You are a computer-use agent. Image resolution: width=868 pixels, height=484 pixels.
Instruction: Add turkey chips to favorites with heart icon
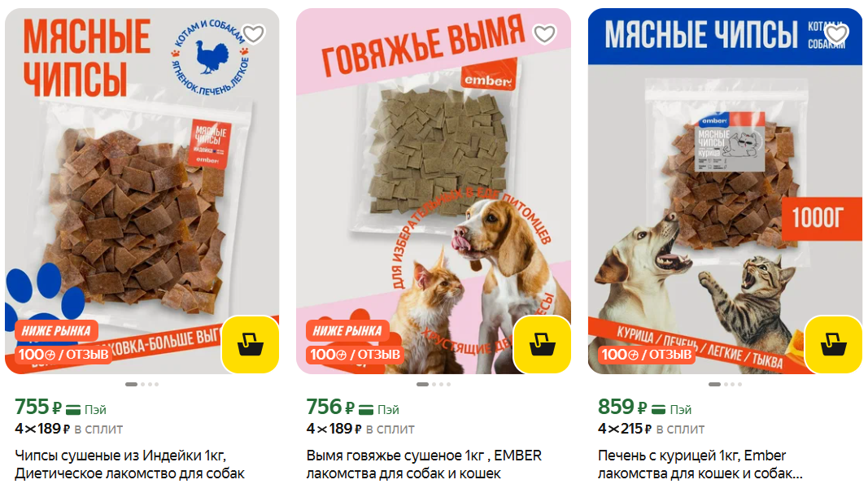click(254, 34)
